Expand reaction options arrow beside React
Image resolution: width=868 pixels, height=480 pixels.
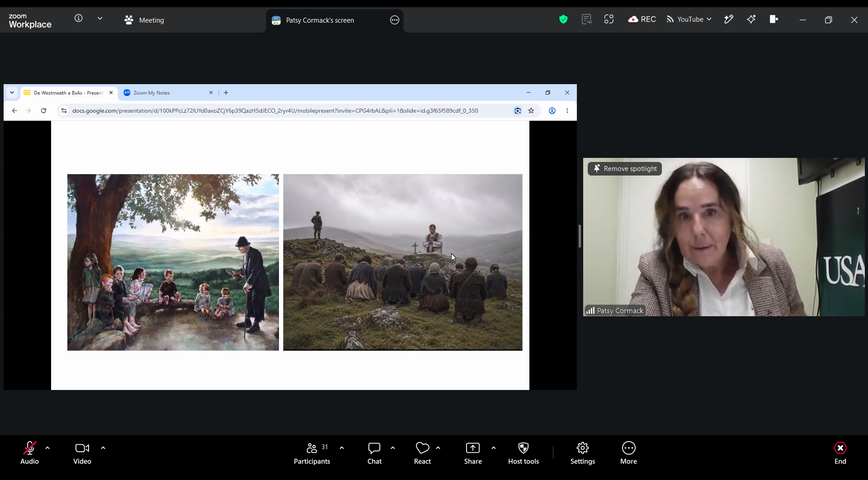438,448
